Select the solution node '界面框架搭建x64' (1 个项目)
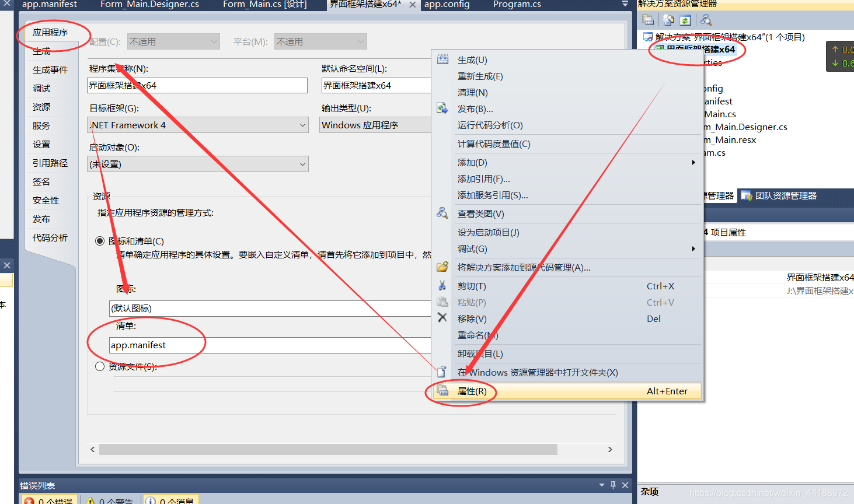The width and height of the screenshot is (854, 504). click(x=724, y=37)
